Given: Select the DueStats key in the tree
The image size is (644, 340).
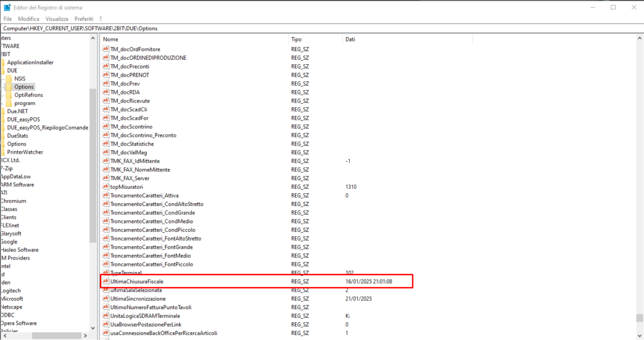Looking at the screenshot, I should pyautogui.click(x=18, y=135).
